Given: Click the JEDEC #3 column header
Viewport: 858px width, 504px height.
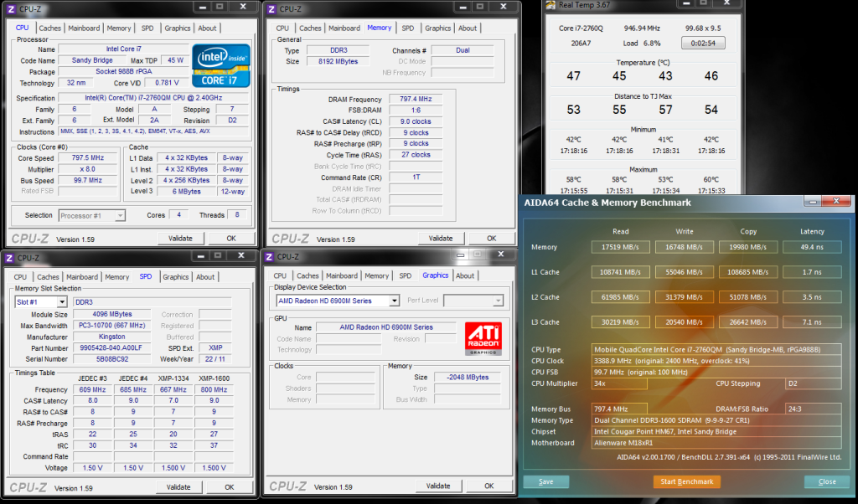Looking at the screenshot, I should click(x=92, y=378).
